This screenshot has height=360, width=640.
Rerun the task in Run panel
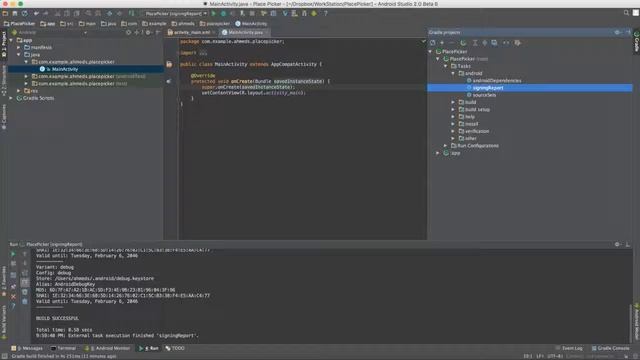(13, 254)
